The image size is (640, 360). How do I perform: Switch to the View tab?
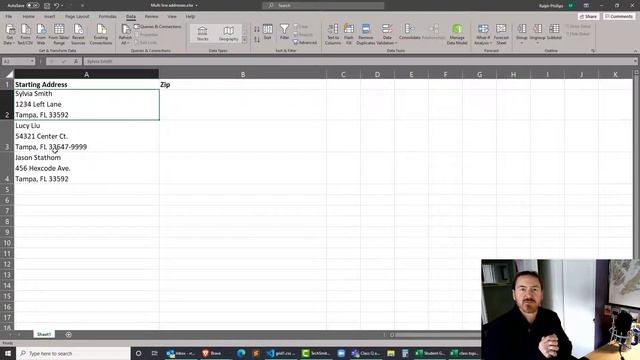click(172, 16)
